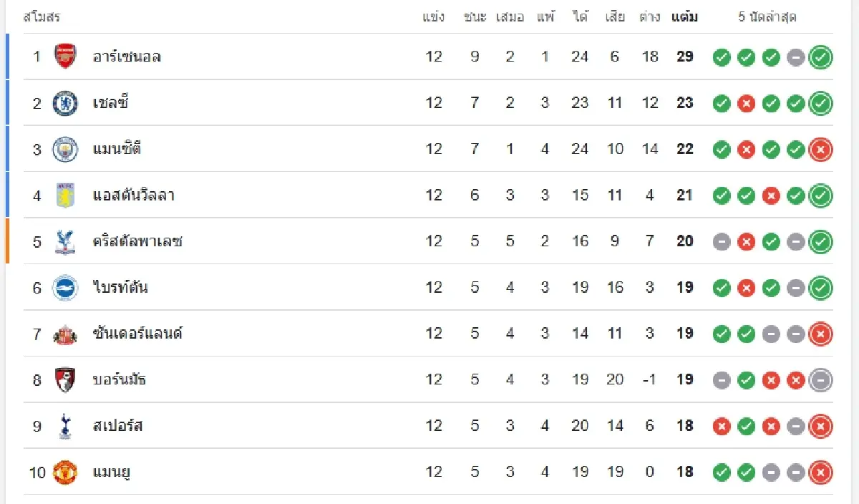
Task: Click the Sunderland club crest icon
Action: (x=65, y=334)
